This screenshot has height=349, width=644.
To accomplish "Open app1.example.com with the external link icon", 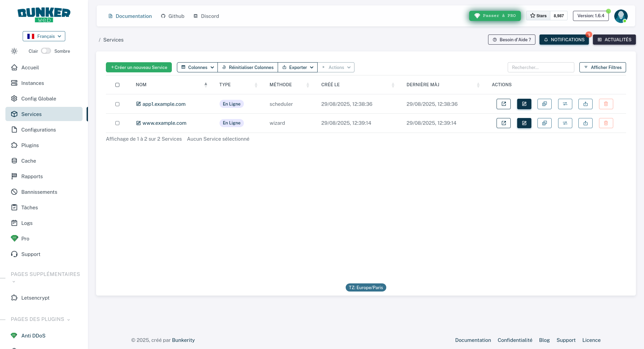I will [503, 104].
